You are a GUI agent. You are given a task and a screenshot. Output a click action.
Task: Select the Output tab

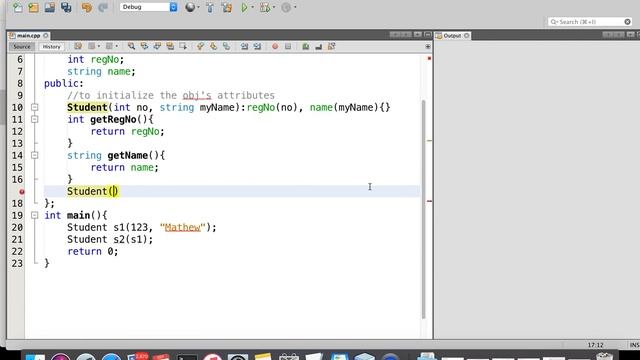(x=452, y=36)
